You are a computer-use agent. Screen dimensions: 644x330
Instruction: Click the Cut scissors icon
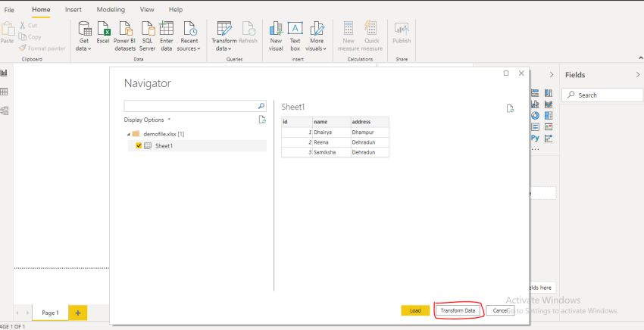(x=23, y=26)
